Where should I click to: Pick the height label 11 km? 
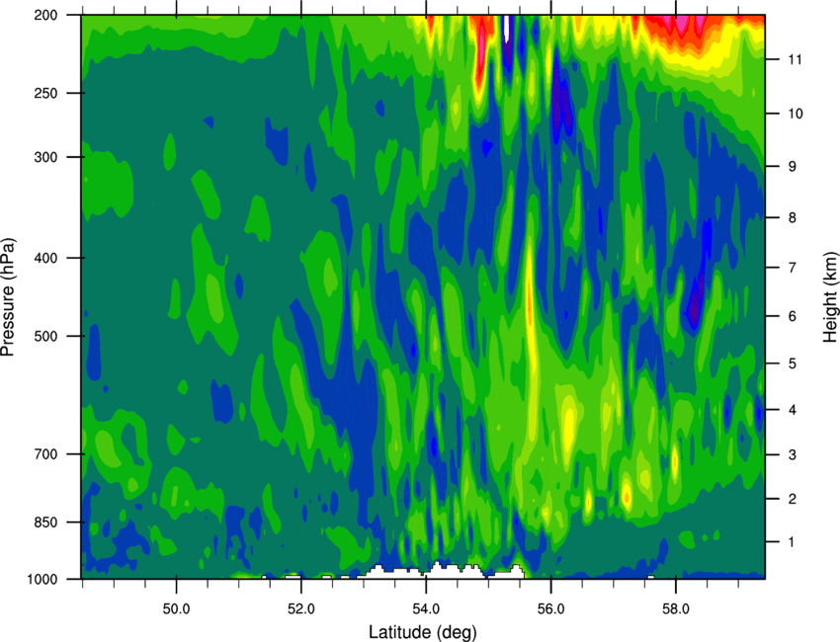[x=796, y=59]
